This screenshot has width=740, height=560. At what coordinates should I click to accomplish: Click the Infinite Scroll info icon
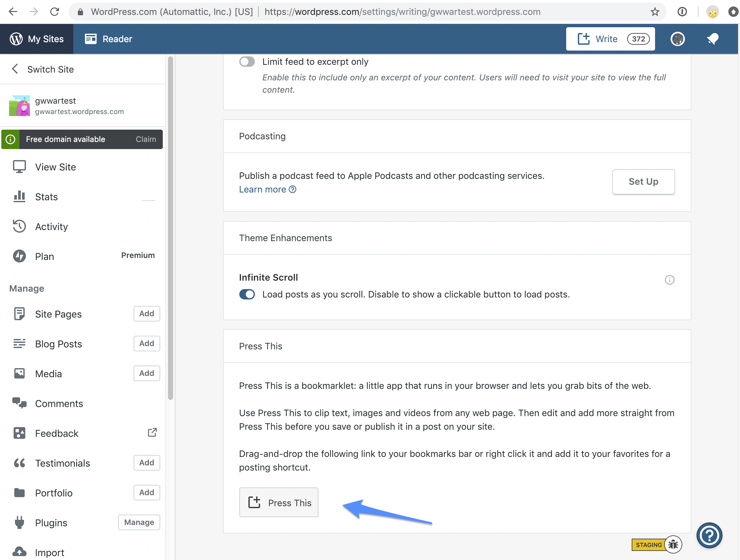669,279
